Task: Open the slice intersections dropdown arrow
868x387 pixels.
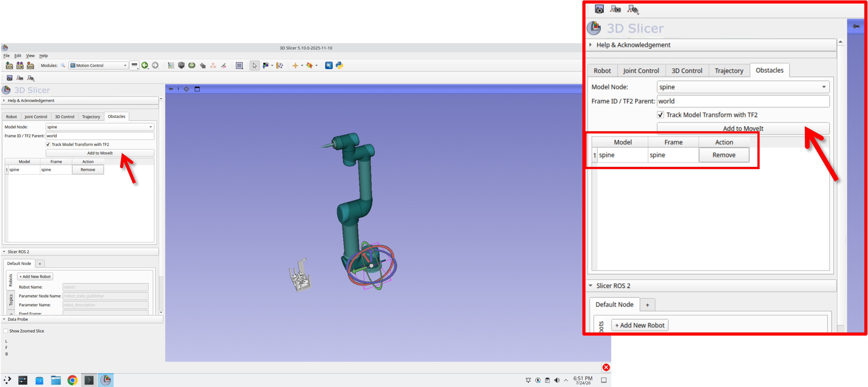Action: [316, 65]
